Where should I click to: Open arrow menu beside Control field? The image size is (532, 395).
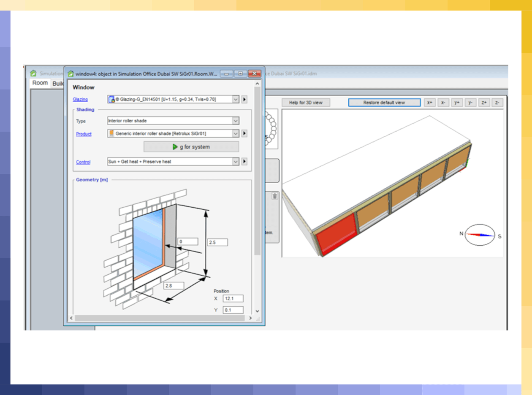coord(244,162)
